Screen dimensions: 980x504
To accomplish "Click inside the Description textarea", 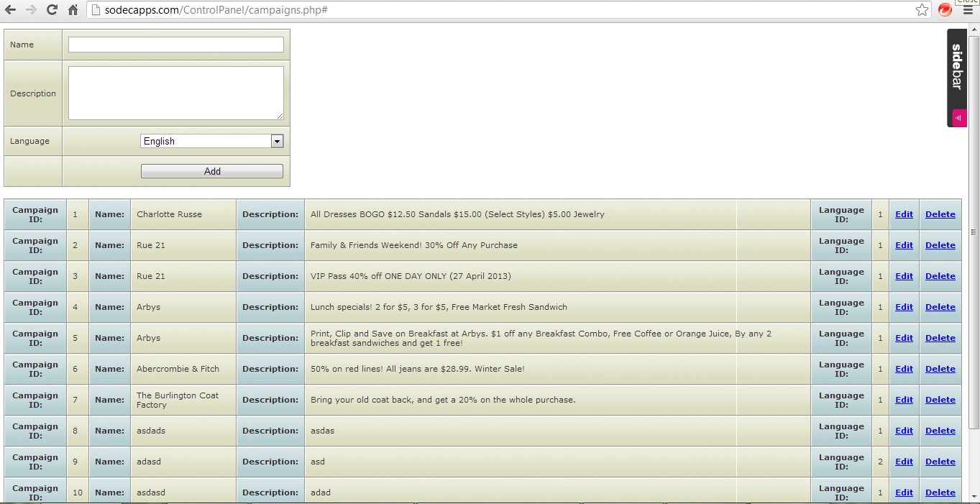I will (176, 93).
